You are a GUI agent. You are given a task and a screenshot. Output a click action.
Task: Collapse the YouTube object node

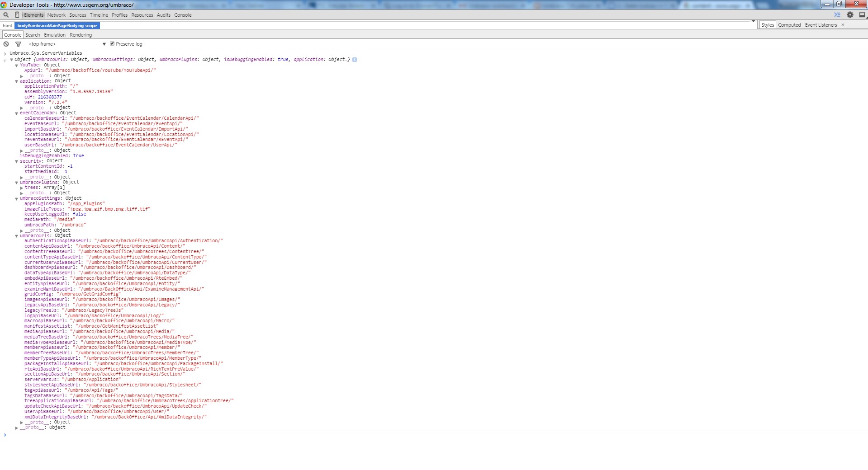click(17, 65)
